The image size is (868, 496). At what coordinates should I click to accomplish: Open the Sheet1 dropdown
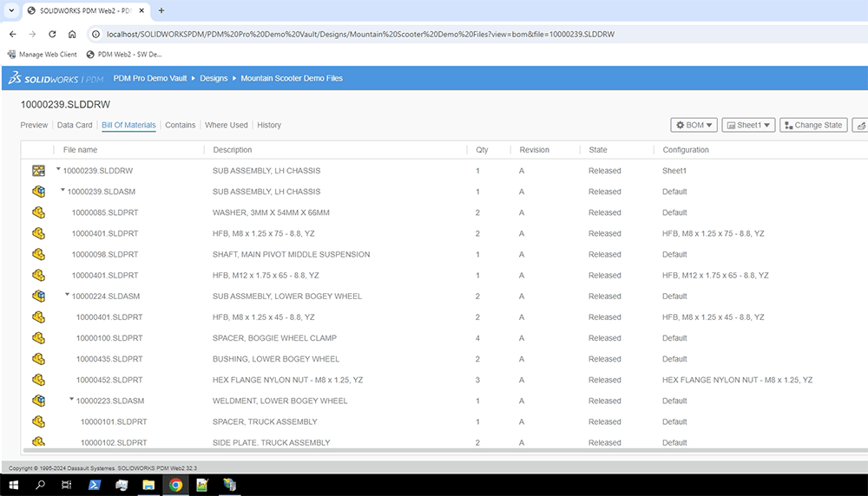748,125
